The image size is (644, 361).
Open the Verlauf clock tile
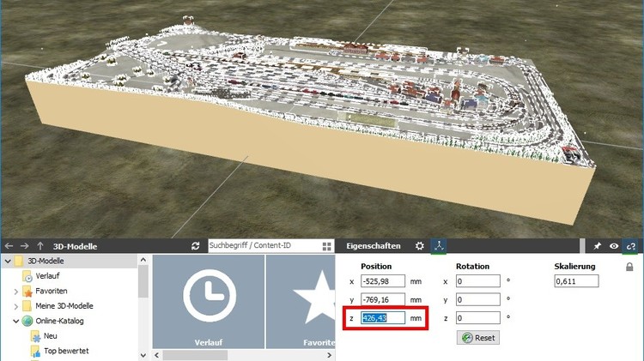pos(209,302)
